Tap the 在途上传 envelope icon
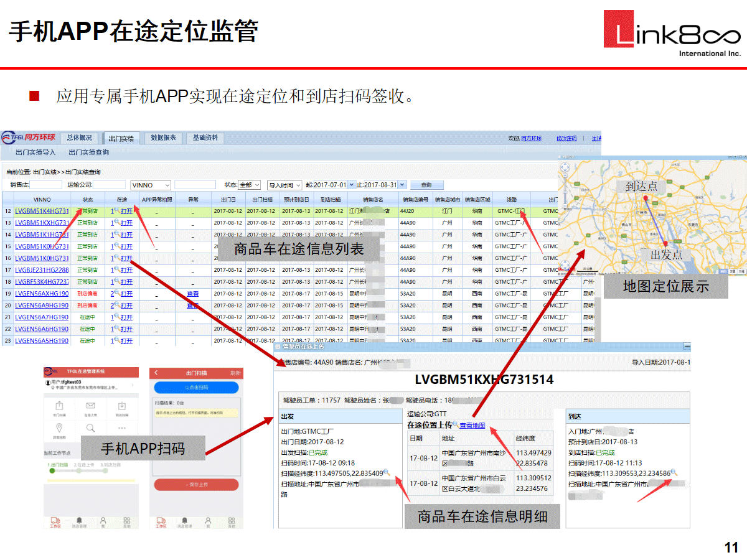This screenshot has width=747, height=560. (x=90, y=406)
